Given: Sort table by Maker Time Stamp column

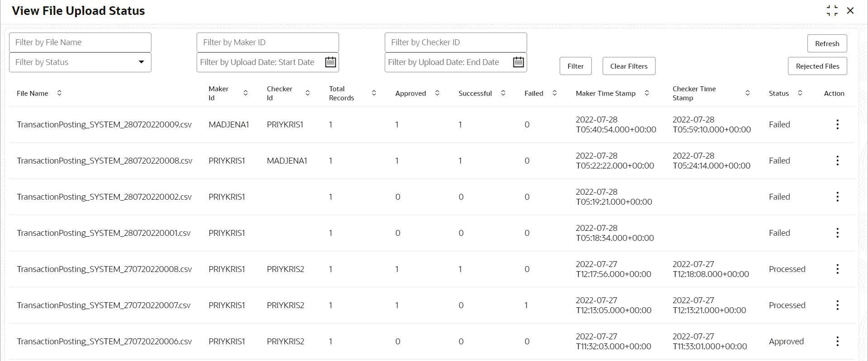Looking at the screenshot, I should [x=646, y=93].
